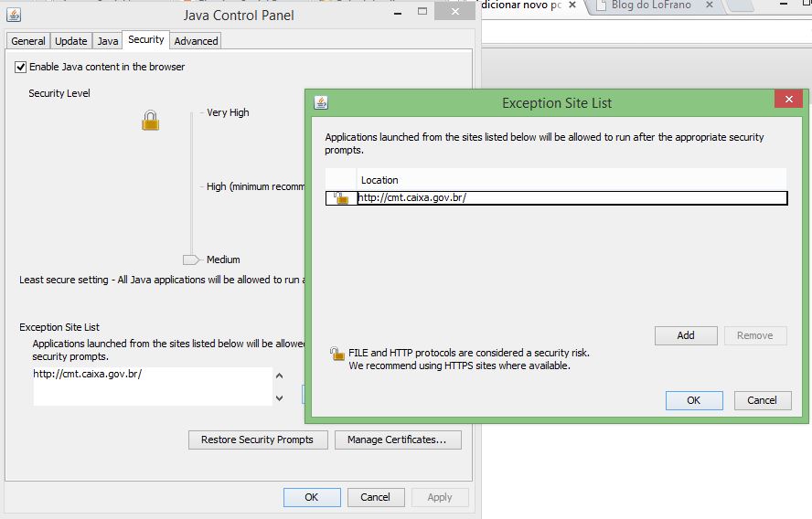812x519 pixels.
Task: Open the Advanced tab
Action: coord(196,41)
